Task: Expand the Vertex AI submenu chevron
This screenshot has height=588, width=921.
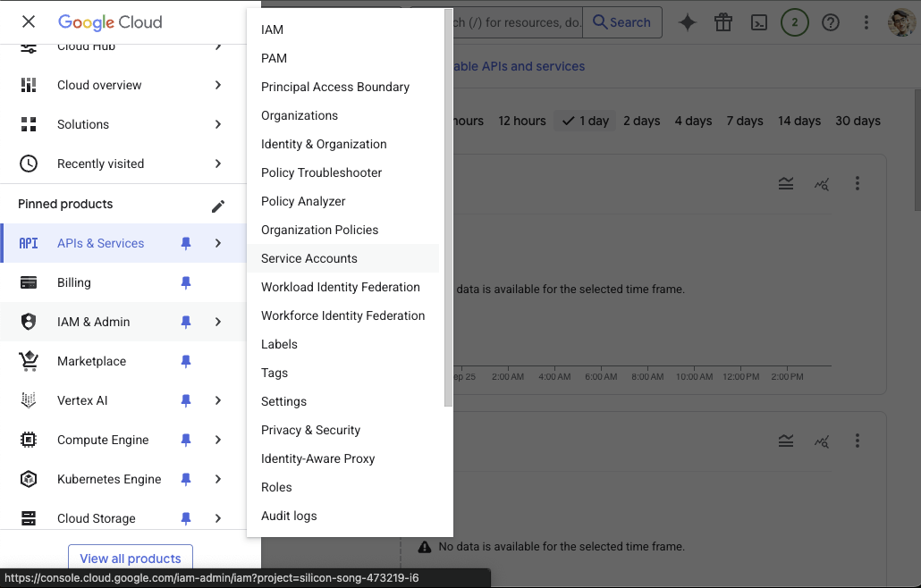Action: pyautogui.click(x=218, y=400)
